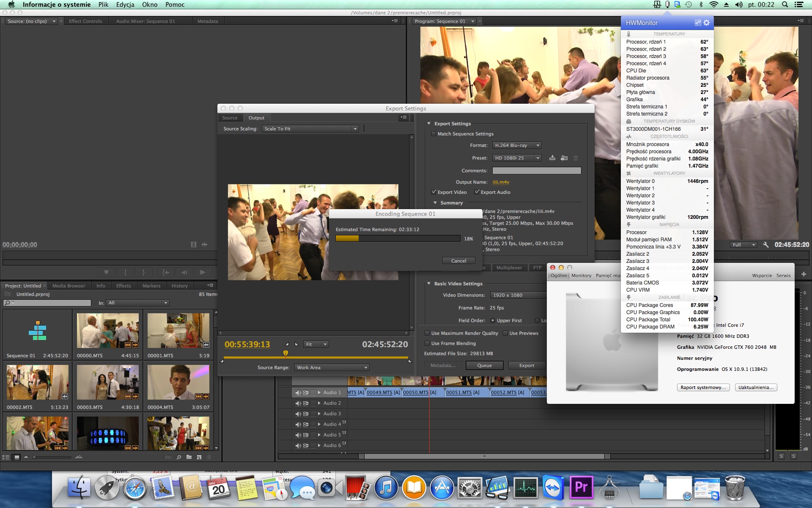Open the Source Scaling dropdown
Viewport: 812px width, 508px height.
(x=310, y=129)
